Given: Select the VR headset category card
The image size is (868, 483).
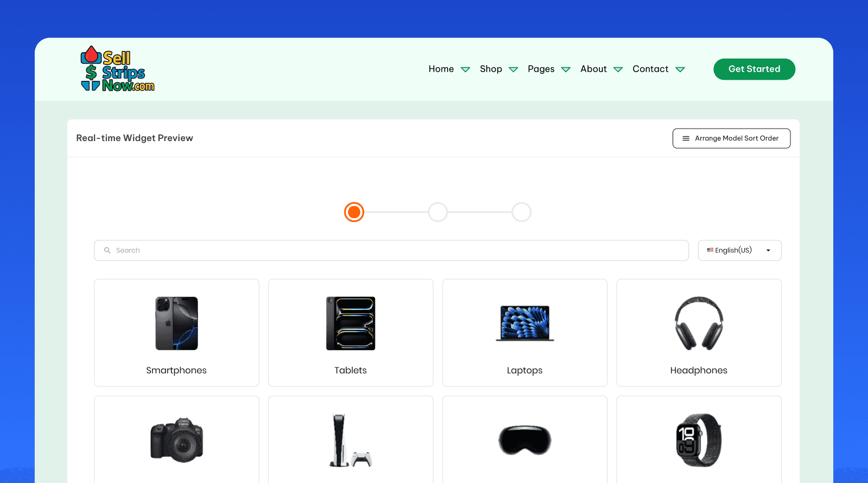Looking at the screenshot, I should pyautogui.click(x=525, y=440).
